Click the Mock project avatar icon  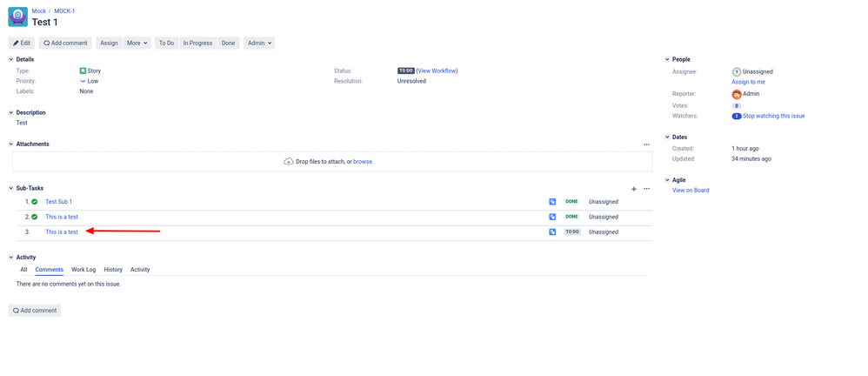tap(17, 17)
